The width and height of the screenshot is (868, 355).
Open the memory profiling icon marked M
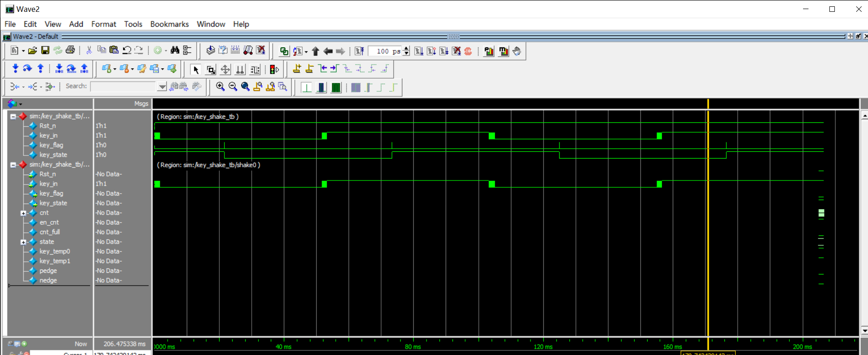point(503,51)
